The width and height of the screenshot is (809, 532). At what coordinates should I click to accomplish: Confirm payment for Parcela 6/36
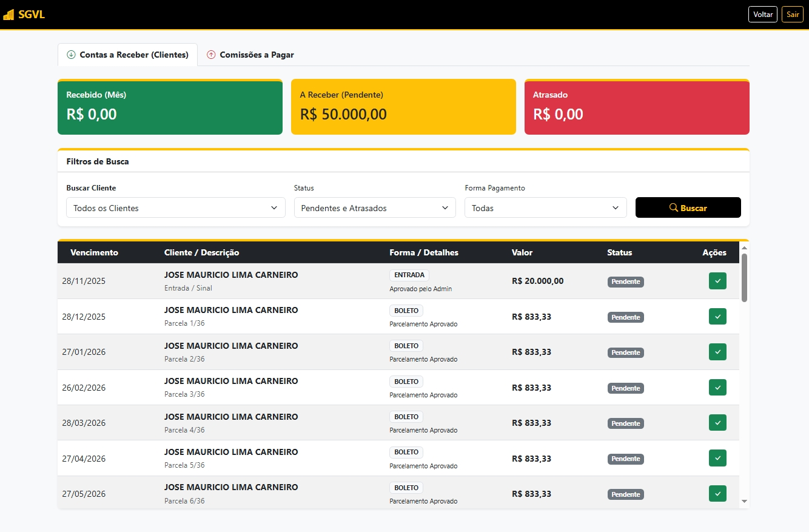click(717, 494)
